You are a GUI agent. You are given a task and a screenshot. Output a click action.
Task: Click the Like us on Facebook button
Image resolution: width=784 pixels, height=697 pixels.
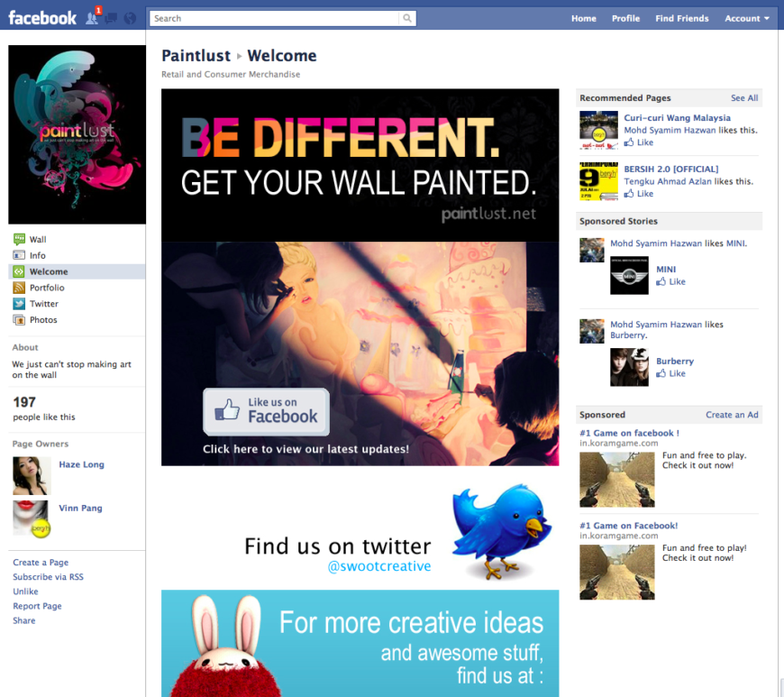[x=266, y=411]
